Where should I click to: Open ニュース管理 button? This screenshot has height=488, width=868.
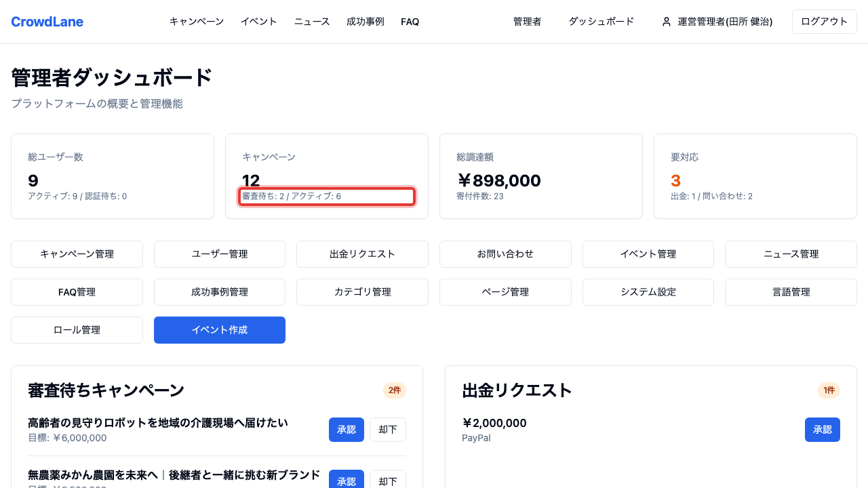point(791,254)
